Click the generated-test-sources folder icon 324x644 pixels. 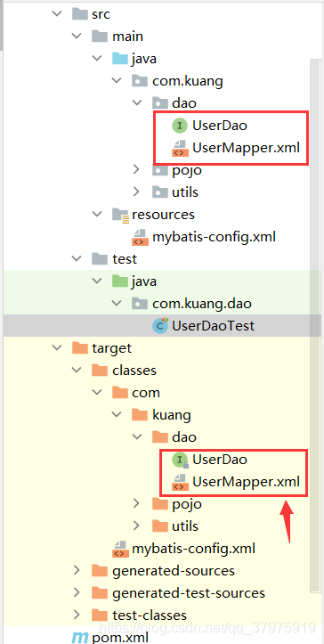coord(100,592)
